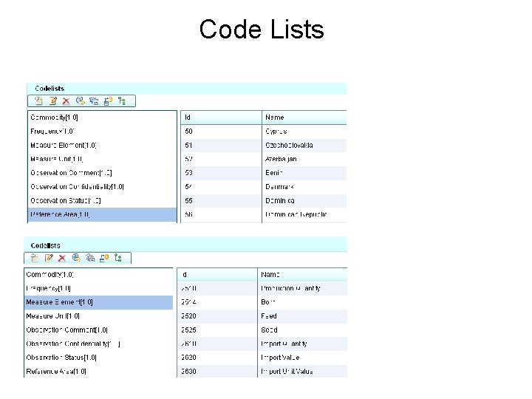Select Commodity[1.0] in the upper codelist panel

pos(102,117)
